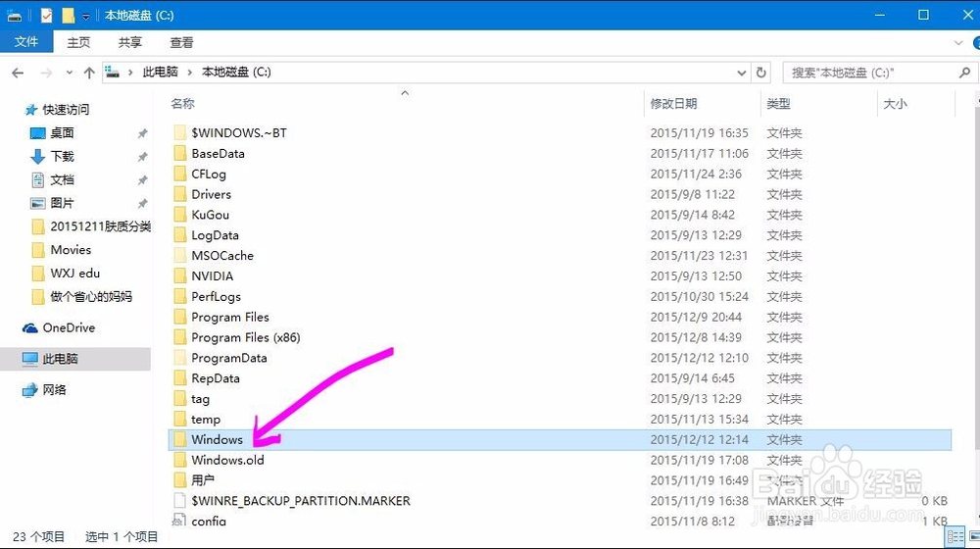Click the back navigation arrow
Image resolution: width=980 pixels, height=549 pixels.
pyautogui.click(x=18, y=74)
